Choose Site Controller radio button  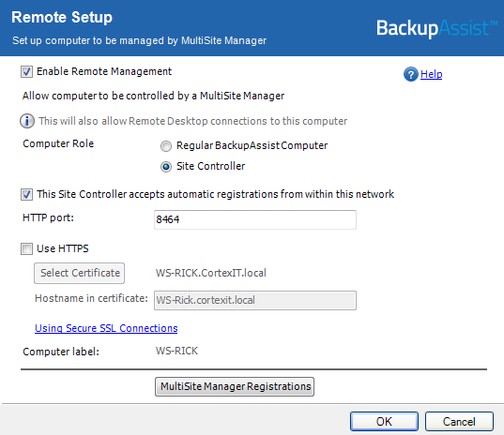point(166,167)
